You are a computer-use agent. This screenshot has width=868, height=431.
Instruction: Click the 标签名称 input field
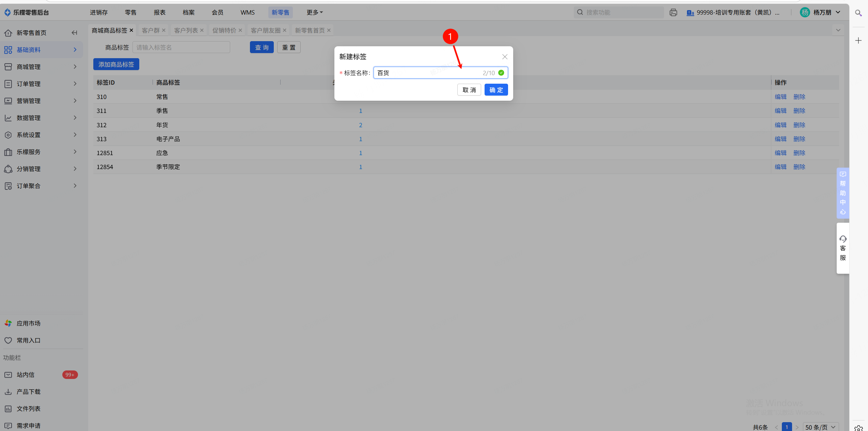click(x=428, y=73)
